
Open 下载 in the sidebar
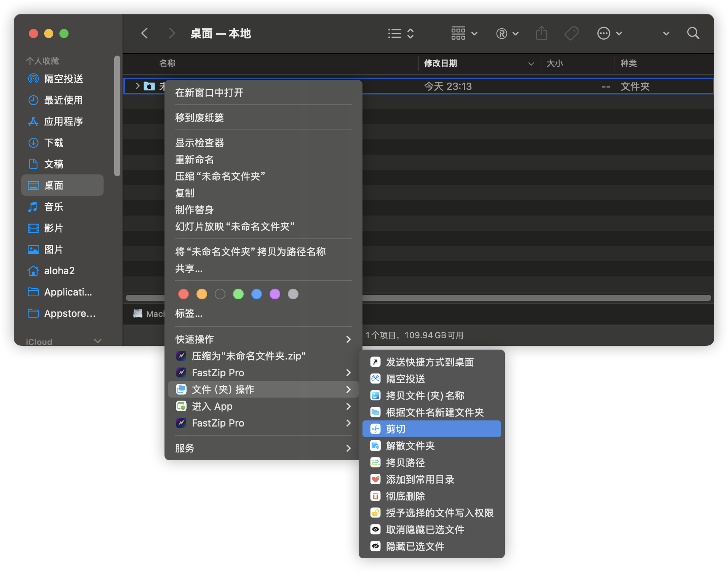pos(54,143)
